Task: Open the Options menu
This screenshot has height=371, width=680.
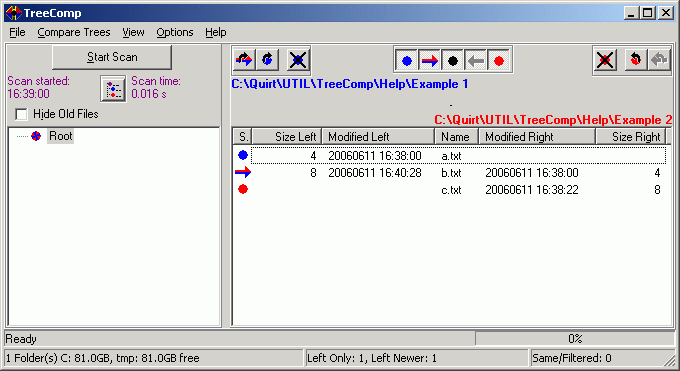Action: (x=175, y=33)
